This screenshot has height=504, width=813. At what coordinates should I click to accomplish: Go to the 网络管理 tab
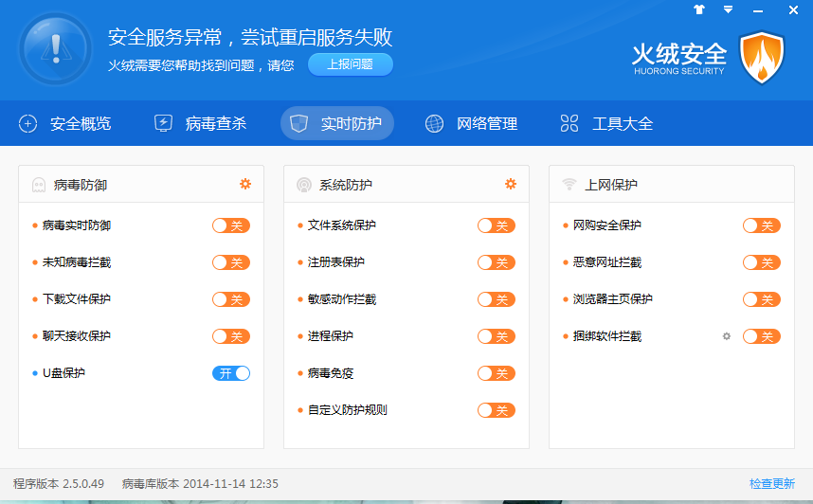click(471, 123)
